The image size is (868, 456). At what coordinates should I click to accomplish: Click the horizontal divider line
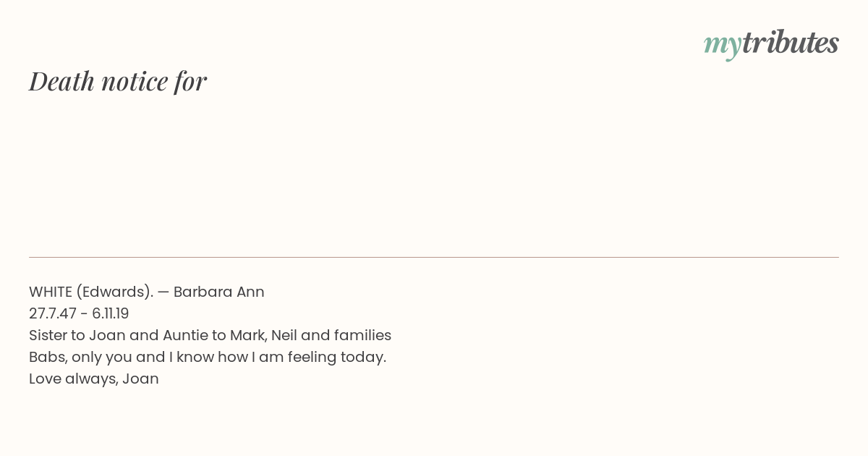434,257
